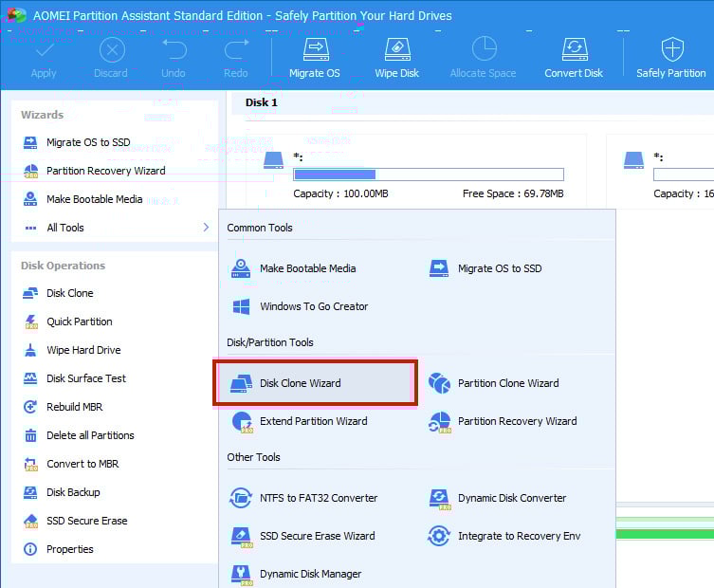
Task: Select Windows To Go Creator entry
Action: click(314, 306)
